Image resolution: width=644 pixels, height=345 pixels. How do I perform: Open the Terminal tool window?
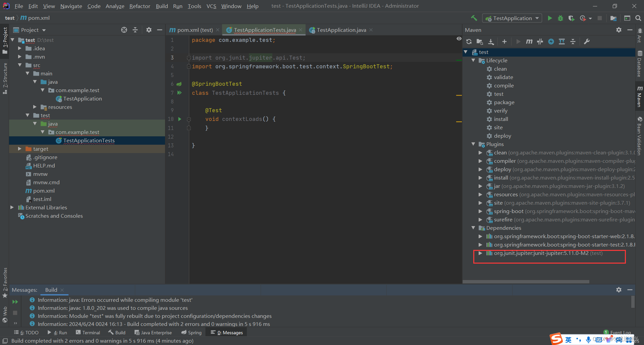point(88,333)
